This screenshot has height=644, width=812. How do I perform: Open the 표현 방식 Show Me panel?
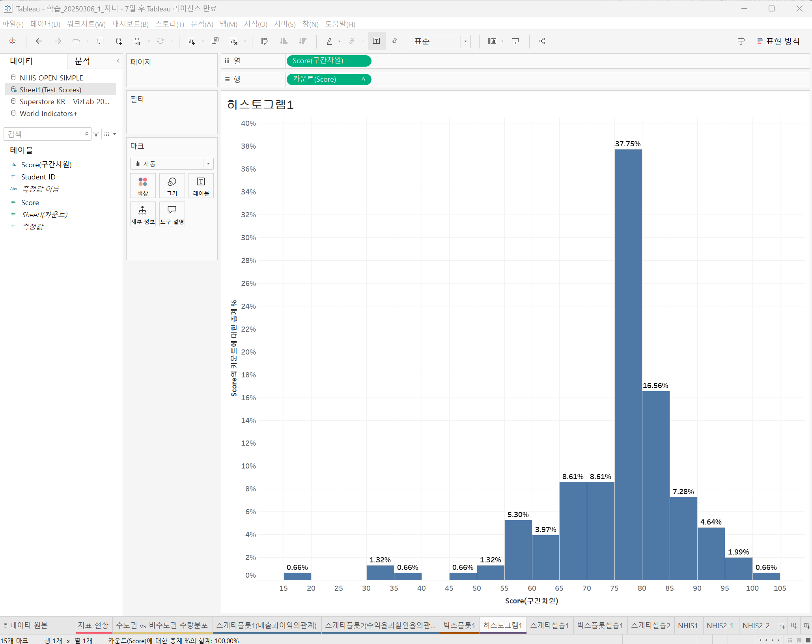pos(778,41)
